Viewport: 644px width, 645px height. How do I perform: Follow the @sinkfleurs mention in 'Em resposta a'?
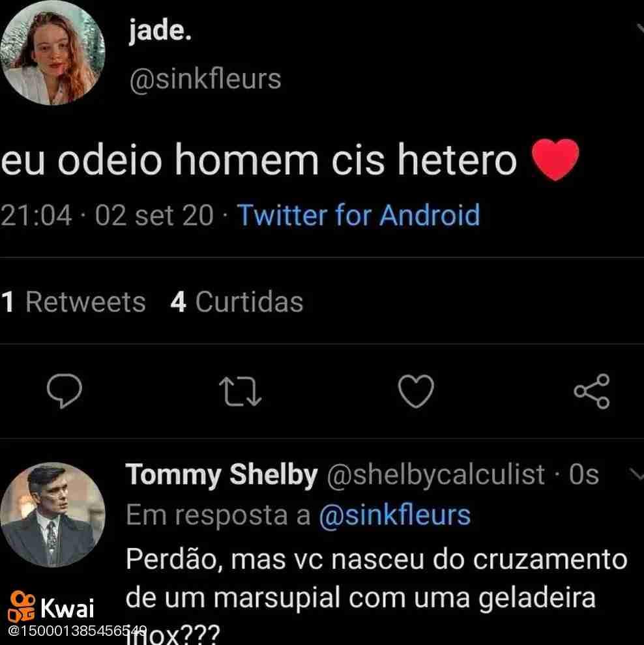pos(394,515)
